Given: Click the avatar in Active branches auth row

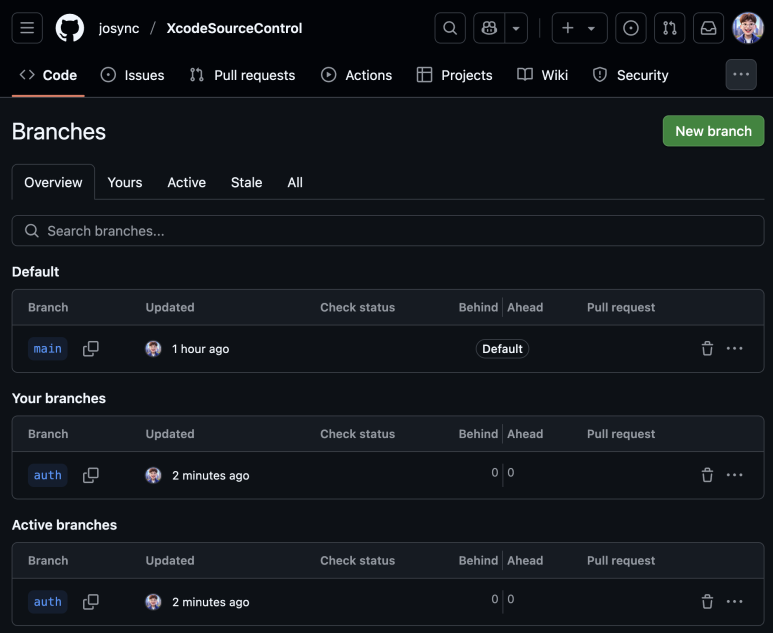Looking at the screenshot, I should pos(153,602).
